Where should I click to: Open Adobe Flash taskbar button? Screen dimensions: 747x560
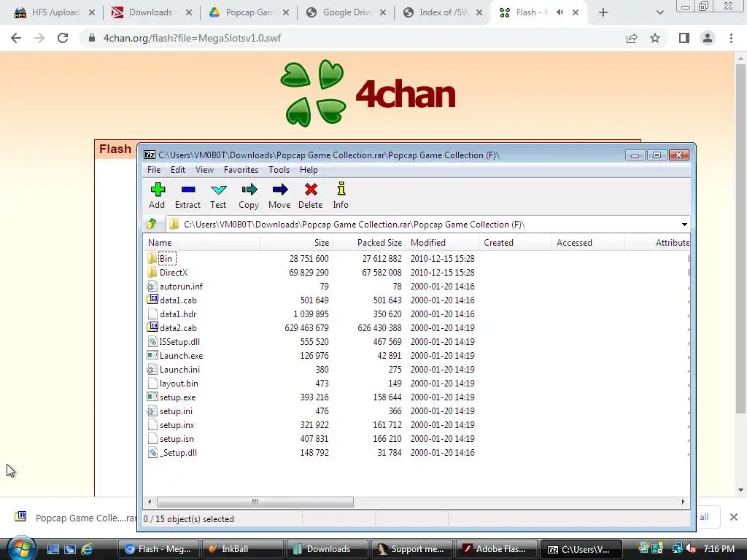(x=498, y=550)
